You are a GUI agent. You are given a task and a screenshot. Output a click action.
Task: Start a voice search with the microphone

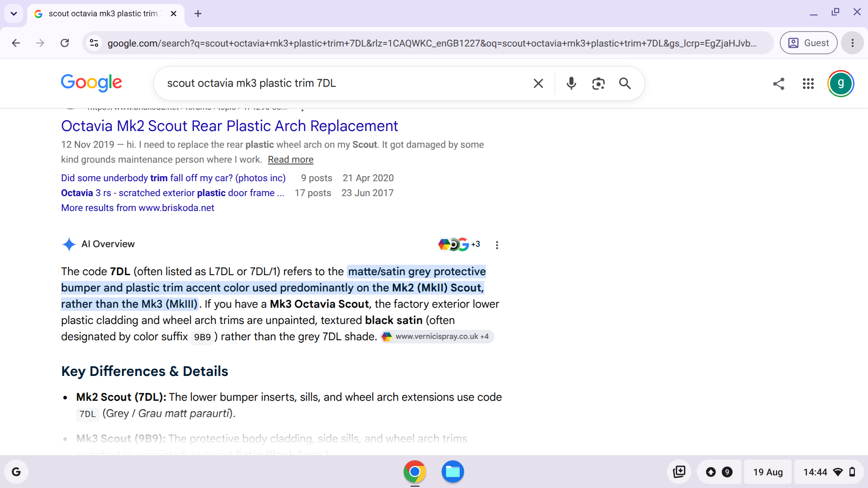(x=571, y=83)
